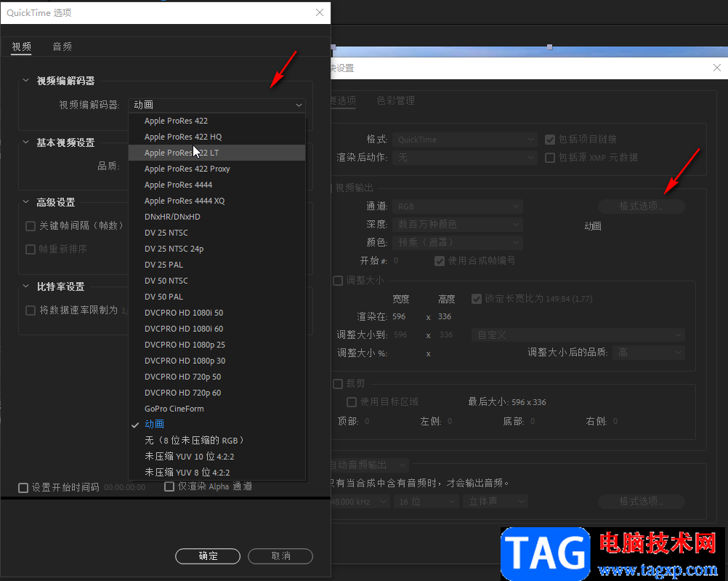728x581 pixels.
Task: Toggle 包括项目链接 checkbox
Action: pos(550,140)
